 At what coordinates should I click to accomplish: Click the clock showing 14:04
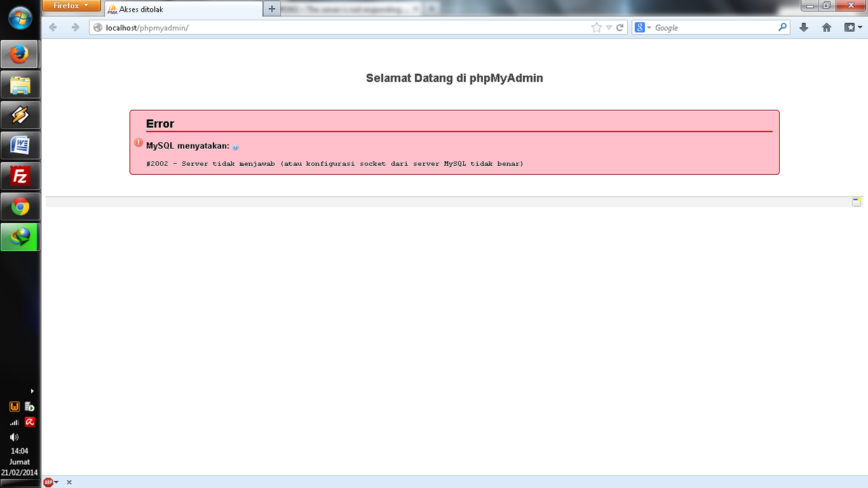tap(20, 451)
